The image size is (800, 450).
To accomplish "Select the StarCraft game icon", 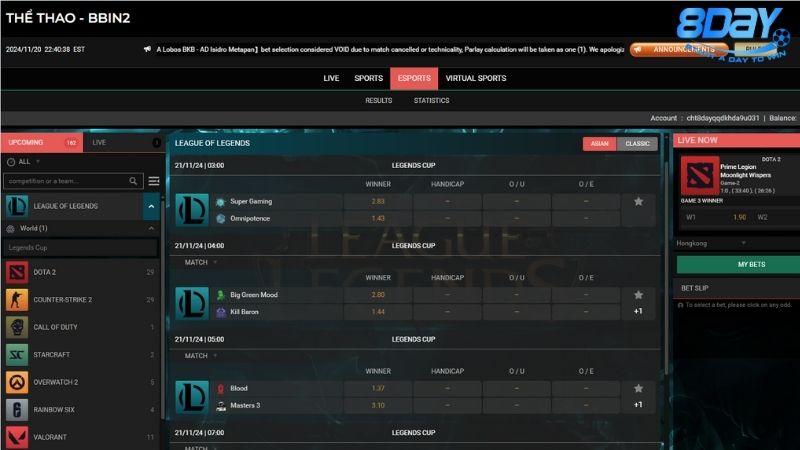I will pyautogui.click(x=16, y=355).
